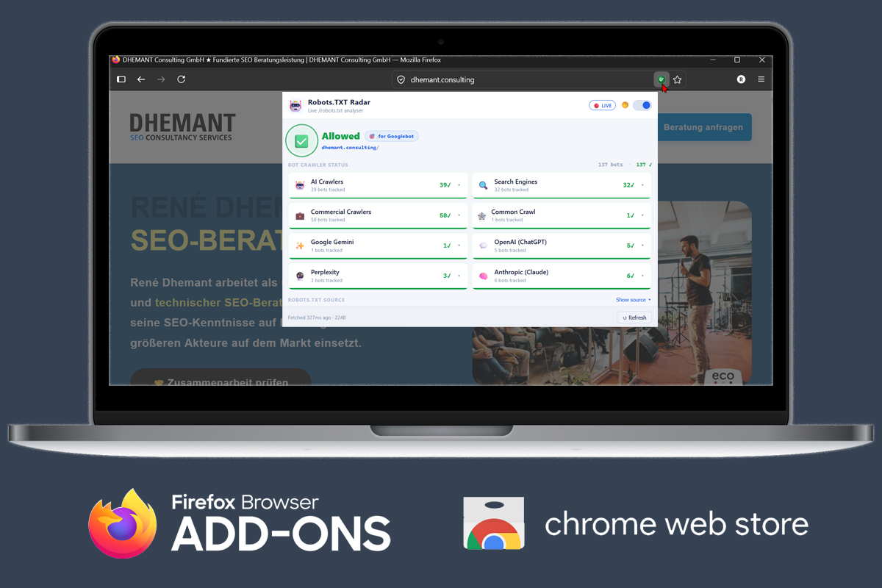Image resolution: width=882 pixels, height=588 pixels.
Task: Expand the Google Gemini card arrow
Action: tap(459, 245)
